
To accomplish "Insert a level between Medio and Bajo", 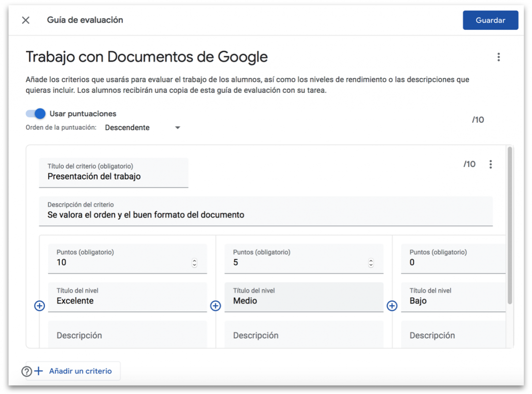I will [392, 305].
